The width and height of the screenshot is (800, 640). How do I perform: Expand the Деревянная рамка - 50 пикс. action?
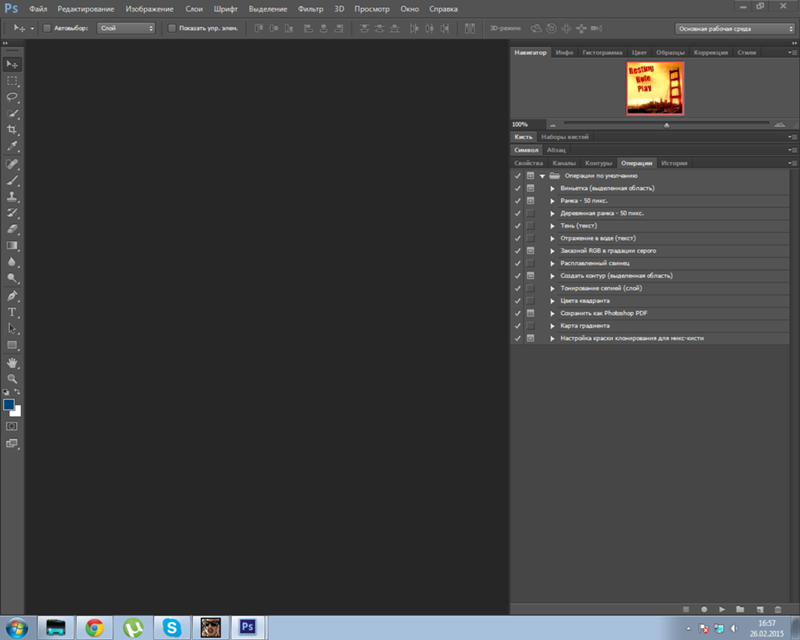[x=552, y=213]
